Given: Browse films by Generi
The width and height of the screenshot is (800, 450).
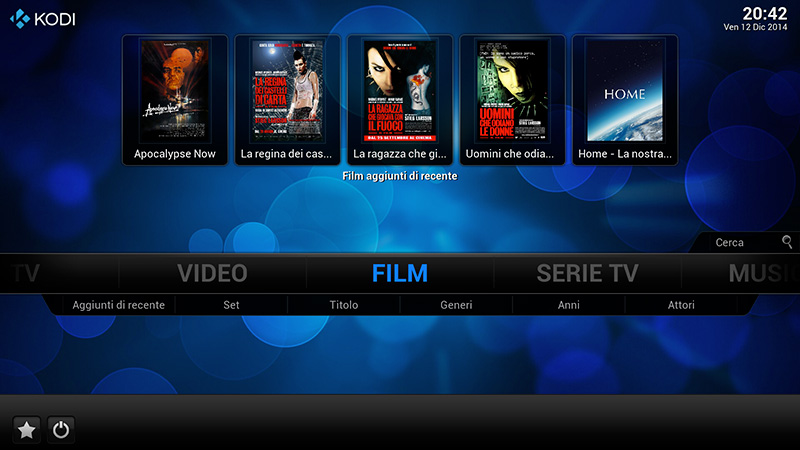Looking at the screenshot, I should [x=456, y=305].
